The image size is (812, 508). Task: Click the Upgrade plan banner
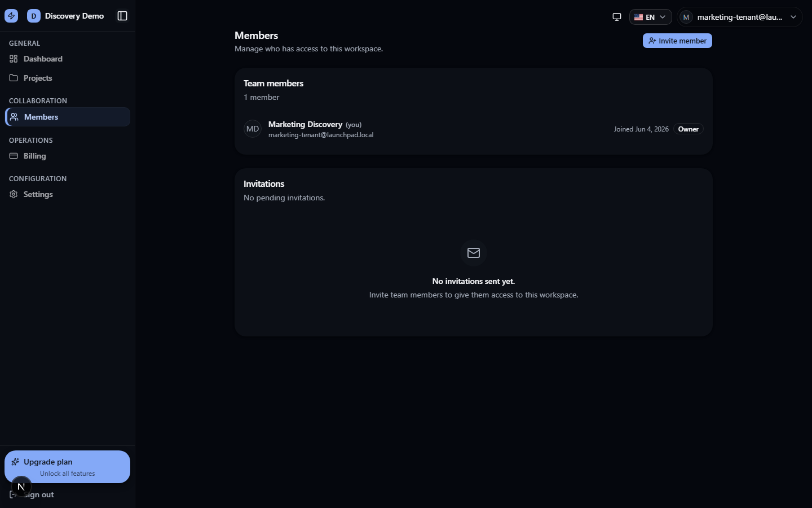(67, 467)
